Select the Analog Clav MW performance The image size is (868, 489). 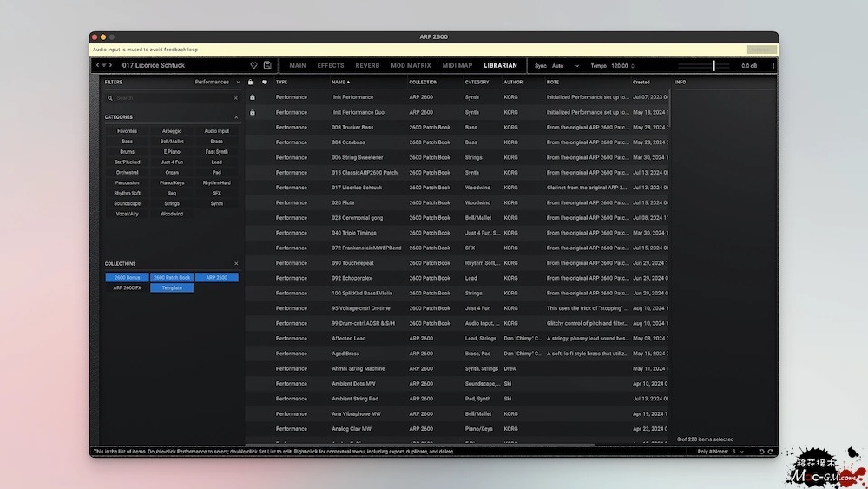pyautogui.click(x=457, y=429)
